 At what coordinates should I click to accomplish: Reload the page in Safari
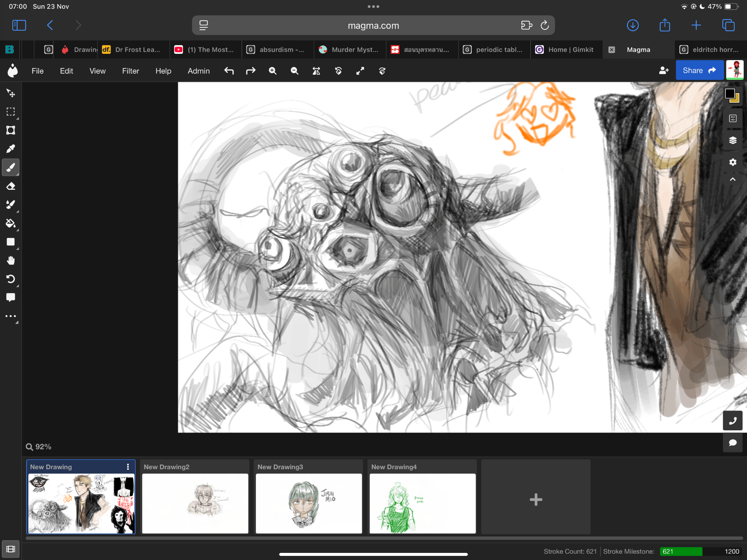pos(545,25)
